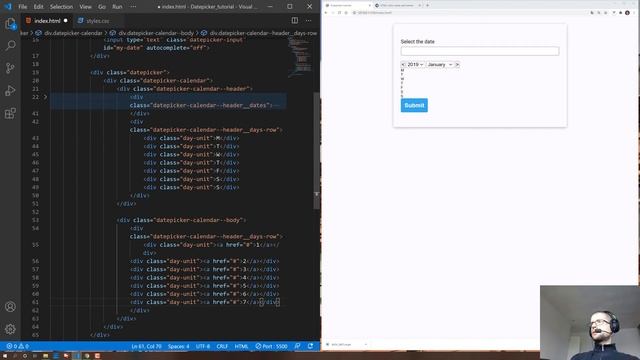Open the January month dropdown
The image size is (640, 360).
tap(440, 64)
